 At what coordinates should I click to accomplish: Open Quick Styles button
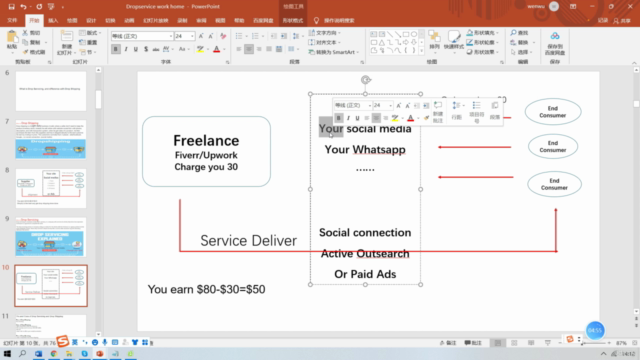tap(453, 41)
